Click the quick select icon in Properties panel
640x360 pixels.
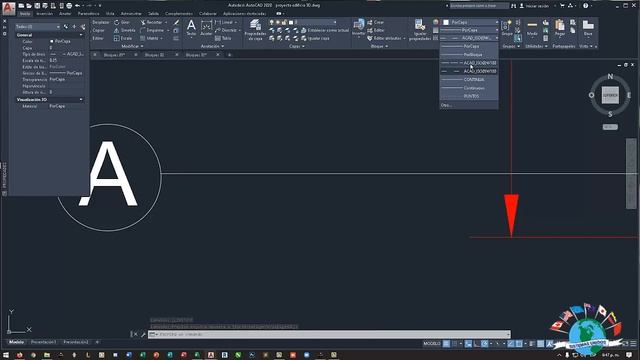pos(83,27)
